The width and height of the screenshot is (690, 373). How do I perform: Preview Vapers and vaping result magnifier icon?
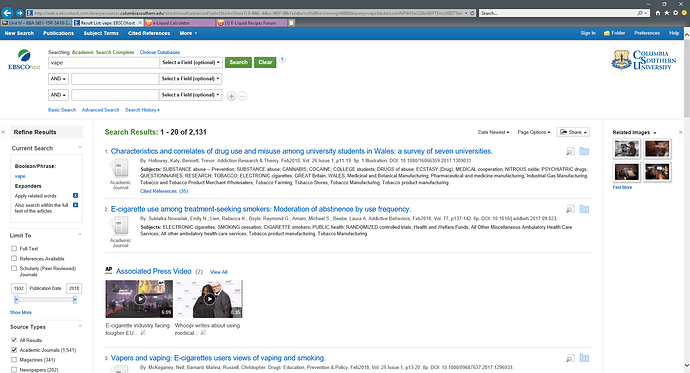pyautogui.click(x=570, y=358)
